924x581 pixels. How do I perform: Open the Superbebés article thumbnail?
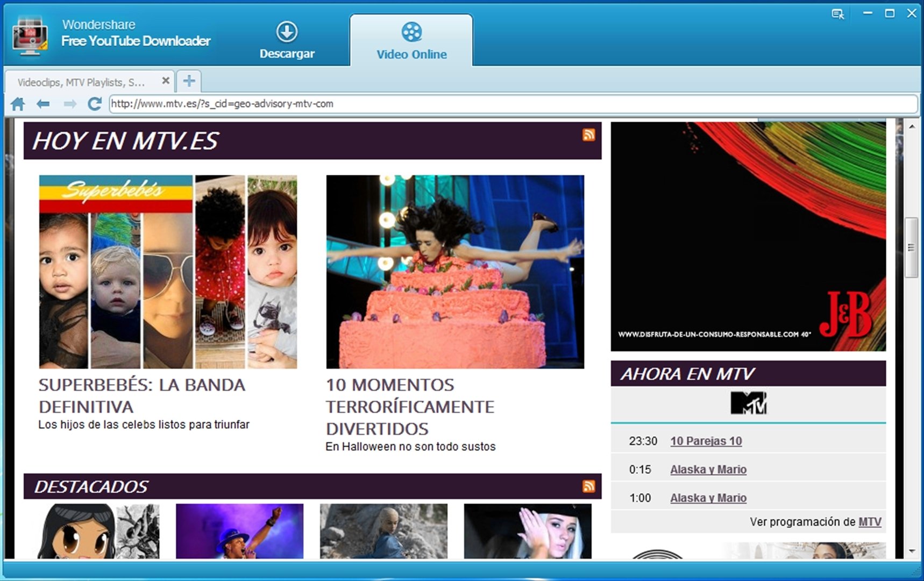coord(168,272)
